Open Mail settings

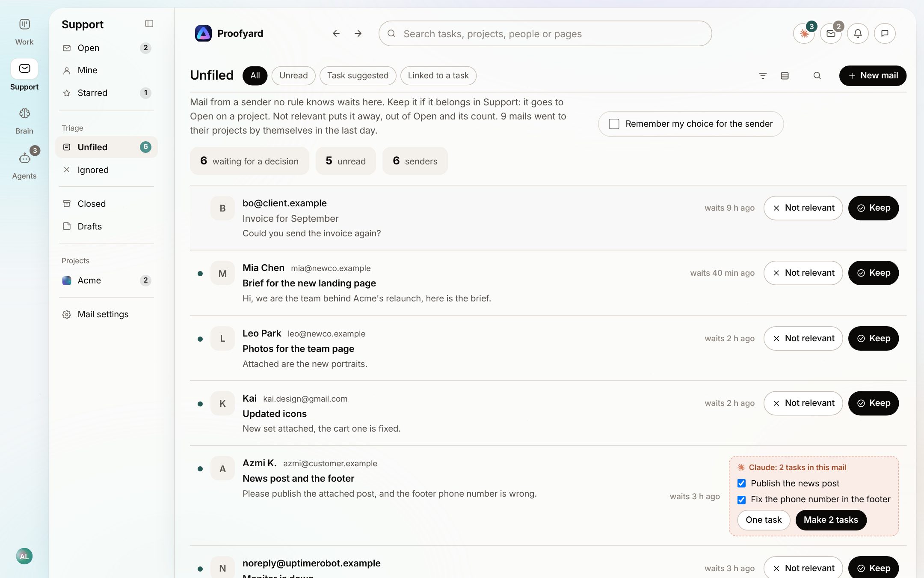[x=107, y=314]
